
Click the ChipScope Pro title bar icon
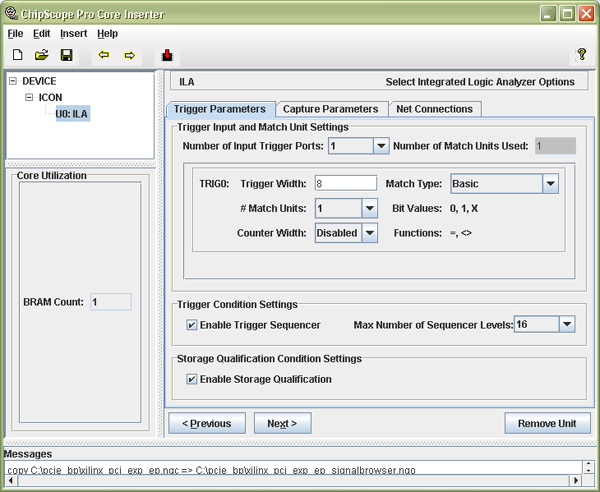click(11, 13)
